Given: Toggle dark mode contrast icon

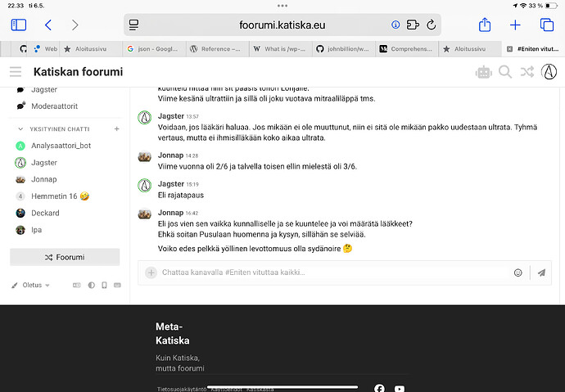Looking at the screenshot, I should (x=92, y=285).
